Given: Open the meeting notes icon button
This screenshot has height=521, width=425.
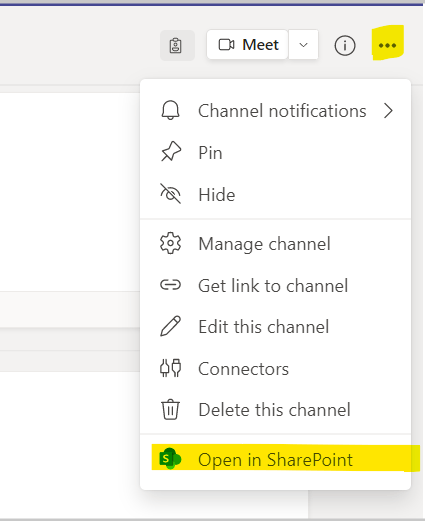Looking at the screenshot, I should pyautogui.click(x=177, y=45).
